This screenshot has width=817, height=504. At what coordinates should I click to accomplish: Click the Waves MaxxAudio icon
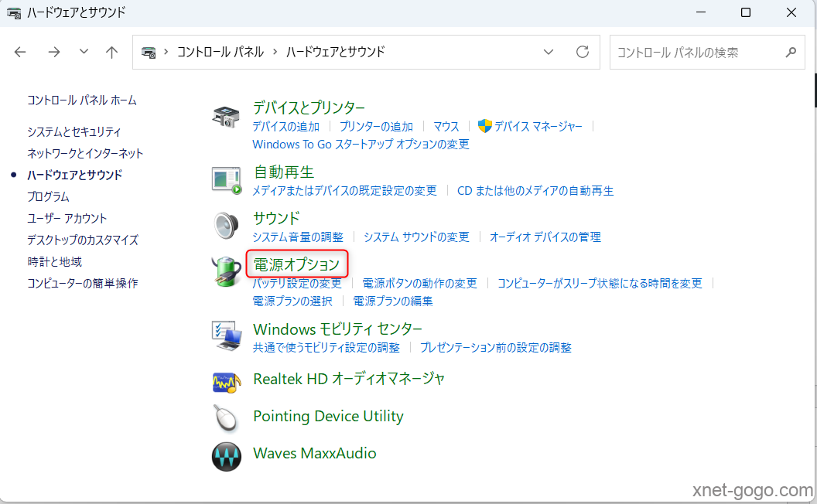226,455
